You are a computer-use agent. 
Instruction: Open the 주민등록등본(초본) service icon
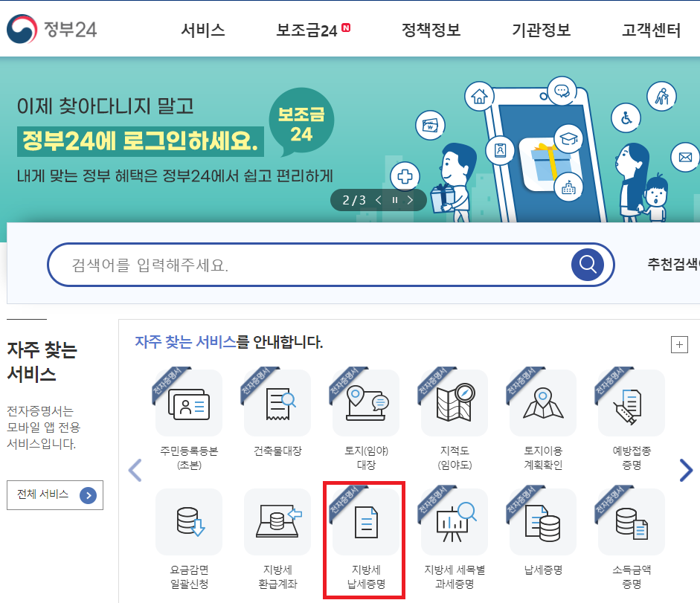click(189, 402)
